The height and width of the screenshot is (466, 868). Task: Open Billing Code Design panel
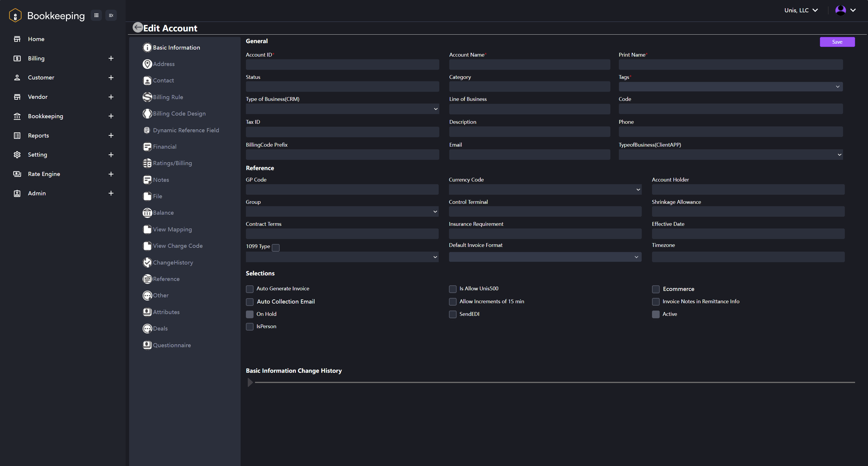coord(179,113)
